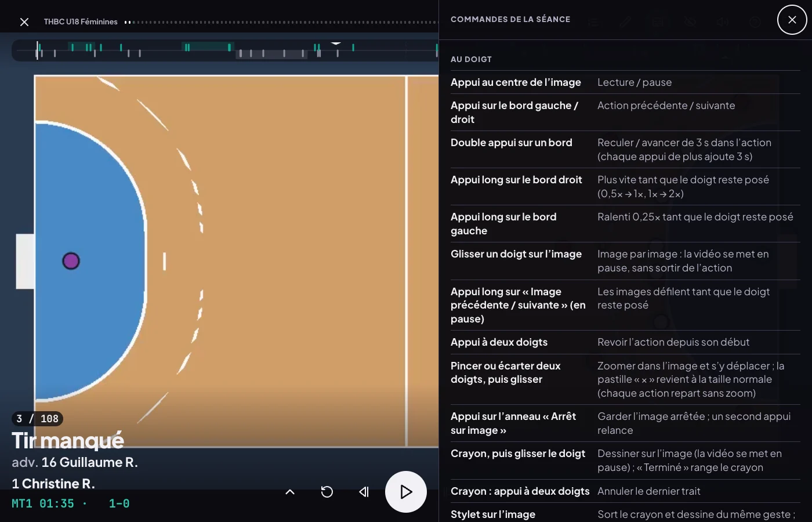Click the "AU DOIGT" section label
Screen dimensions: 812x522
coord(471,59)
